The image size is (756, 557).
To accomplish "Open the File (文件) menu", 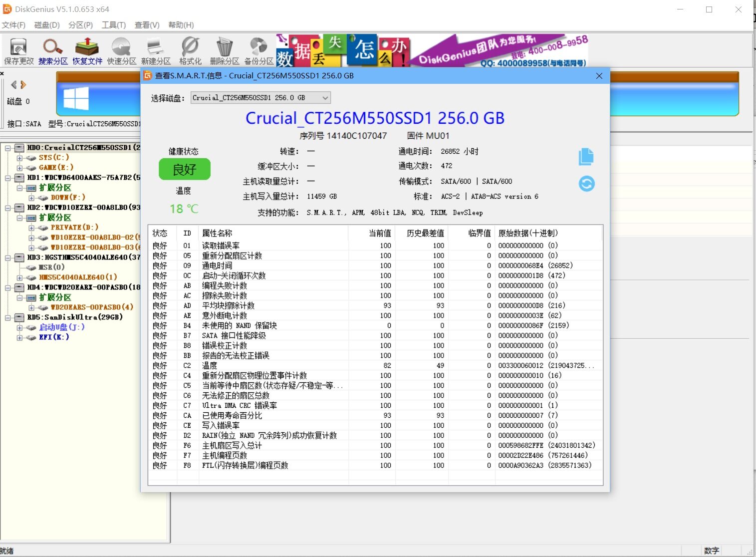I will 13,25.
